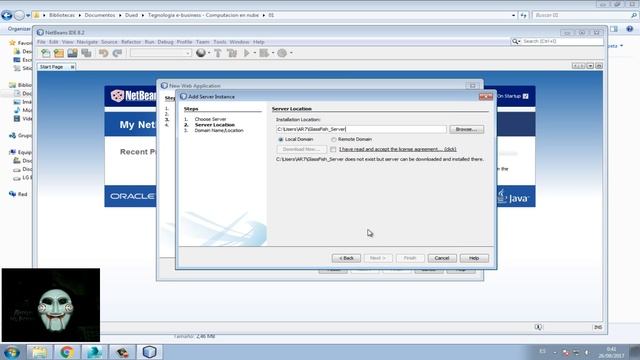Click the fourth taskbar application icon
This screenshot has height=360, width=640.
point(122,352)
